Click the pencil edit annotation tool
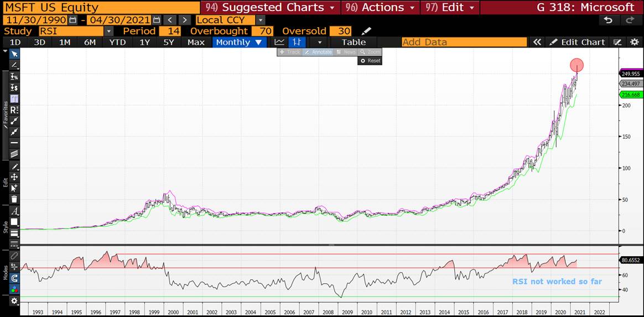 [14, 167]
